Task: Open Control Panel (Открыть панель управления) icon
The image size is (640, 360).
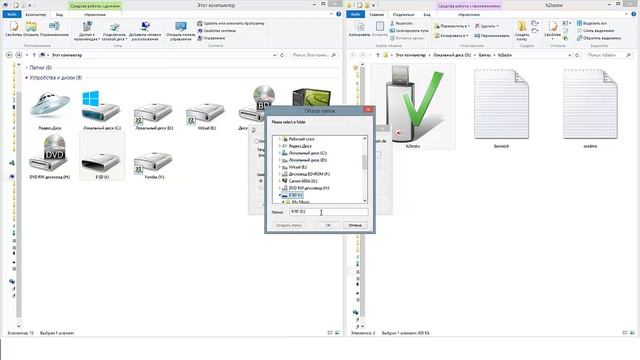Action: coord(180,31)
